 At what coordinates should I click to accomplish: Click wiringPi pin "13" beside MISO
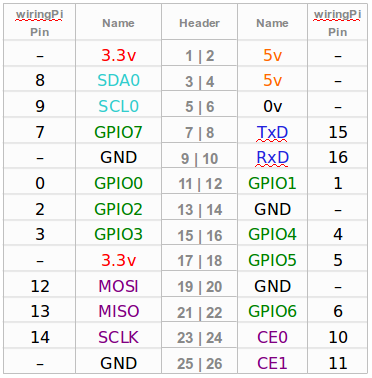[x=40, y=311]
